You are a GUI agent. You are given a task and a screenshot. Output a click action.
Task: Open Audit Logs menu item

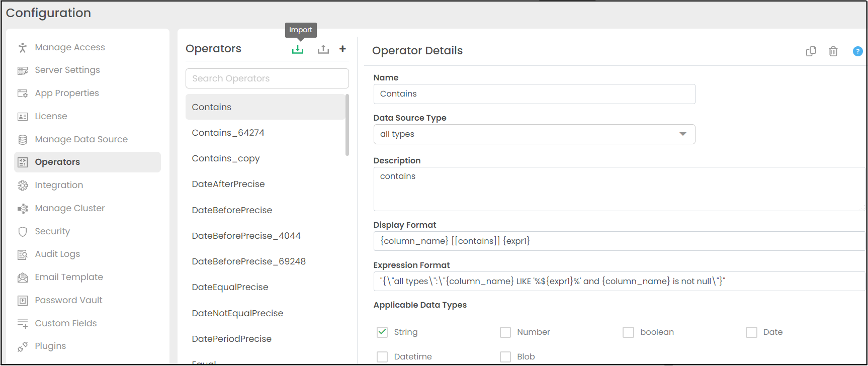pos(57,254)
